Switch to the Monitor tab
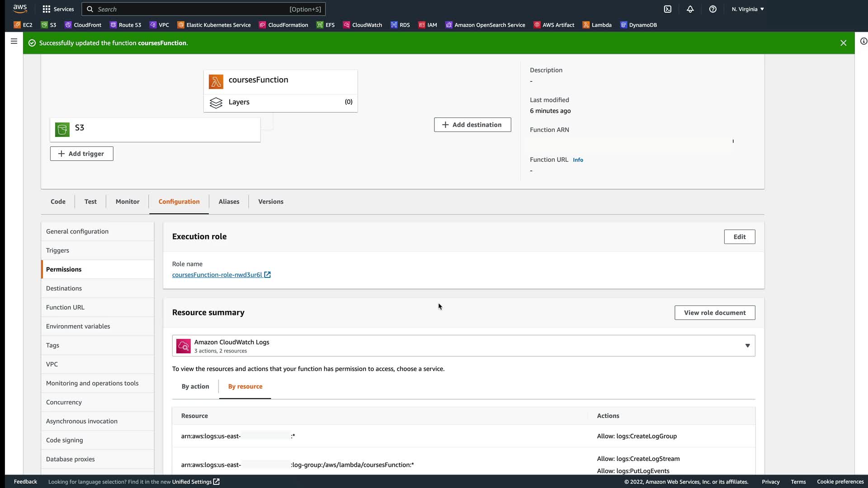This screenshot has height=488, width=868. coord(127,202)
